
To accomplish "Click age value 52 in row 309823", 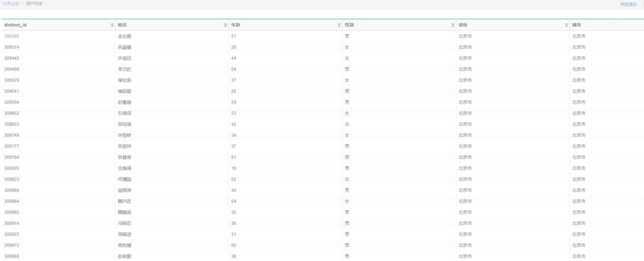I will (234, 180).
